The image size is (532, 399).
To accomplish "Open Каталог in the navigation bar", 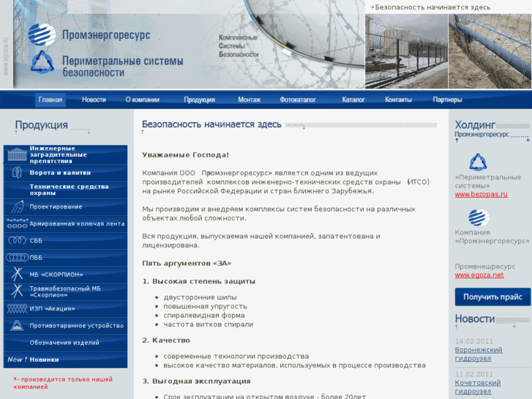I will point(353,100).
